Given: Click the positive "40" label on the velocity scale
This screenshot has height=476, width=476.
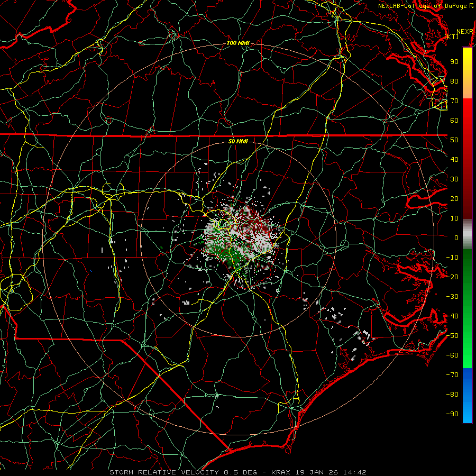Looking at the screenshot, I should click(454, 159).
